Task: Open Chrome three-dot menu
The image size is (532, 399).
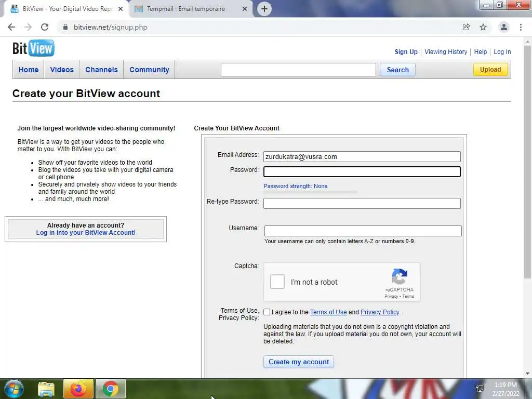Action: click(521, 27)
